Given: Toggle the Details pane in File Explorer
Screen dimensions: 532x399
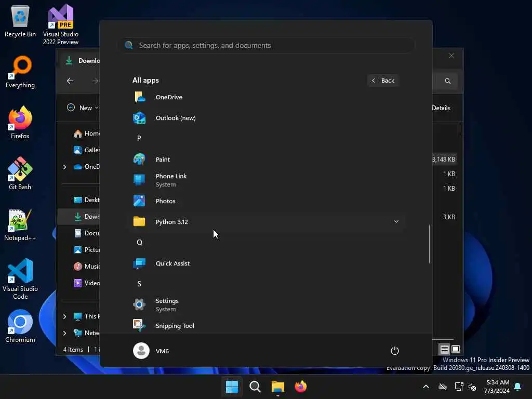Looking at the screenshot, I should [441, 108].
